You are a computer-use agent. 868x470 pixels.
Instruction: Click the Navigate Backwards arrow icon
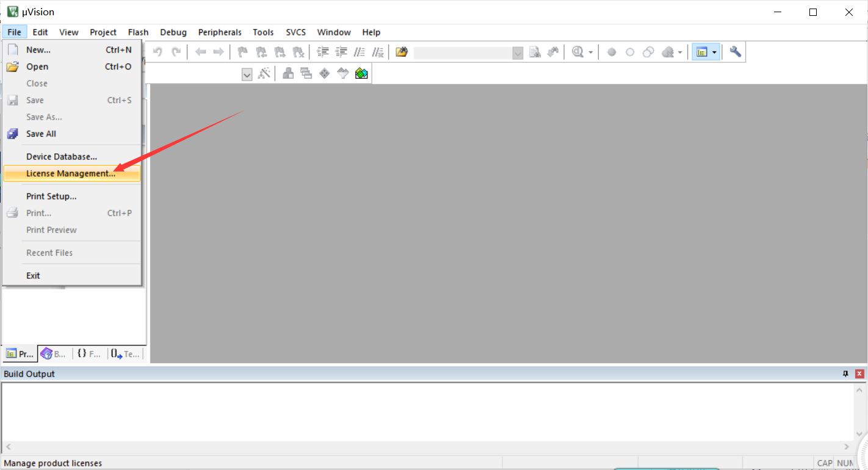200,52
